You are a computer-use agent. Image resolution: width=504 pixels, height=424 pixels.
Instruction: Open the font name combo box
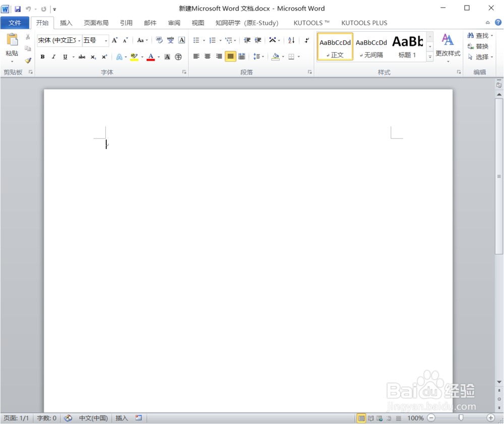59,40
